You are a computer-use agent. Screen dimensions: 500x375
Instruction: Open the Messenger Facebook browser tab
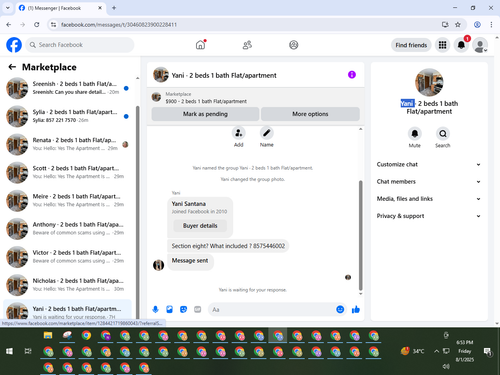point(60,8)
